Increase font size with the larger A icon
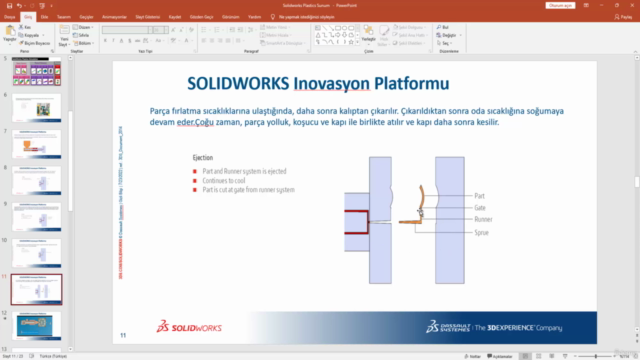640x360 pixels. (173, 30)
